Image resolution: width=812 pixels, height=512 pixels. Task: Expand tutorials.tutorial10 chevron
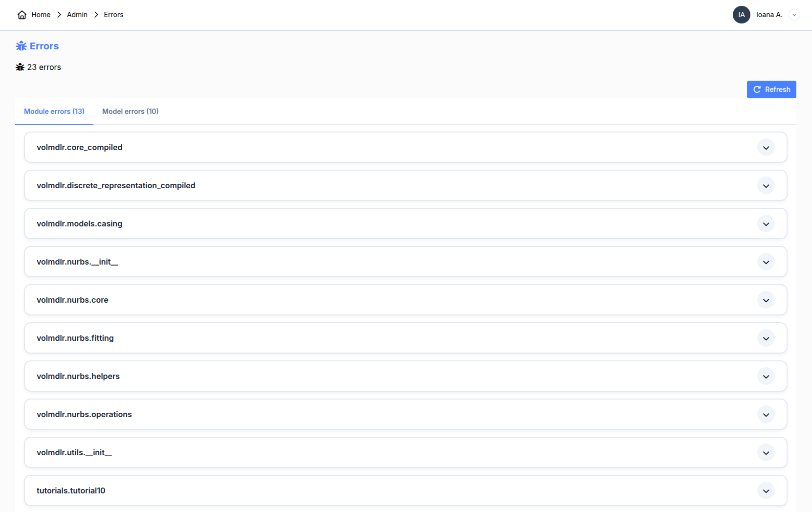pyautogui.click(x=766, y=491)
